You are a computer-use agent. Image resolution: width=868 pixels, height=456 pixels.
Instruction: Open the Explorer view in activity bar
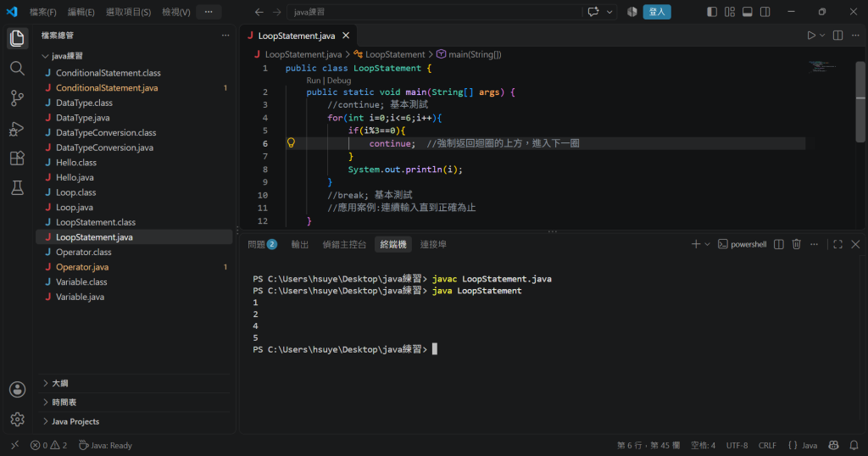[x=17, y=38]
